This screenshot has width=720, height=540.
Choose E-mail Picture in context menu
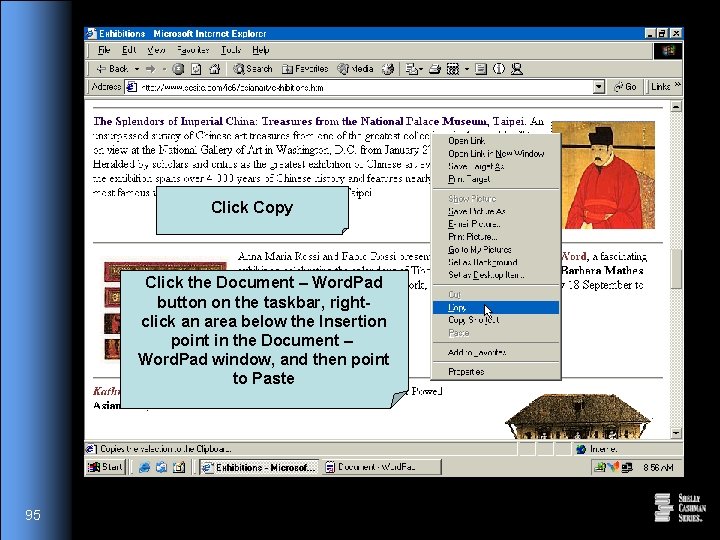pos(496,224)
